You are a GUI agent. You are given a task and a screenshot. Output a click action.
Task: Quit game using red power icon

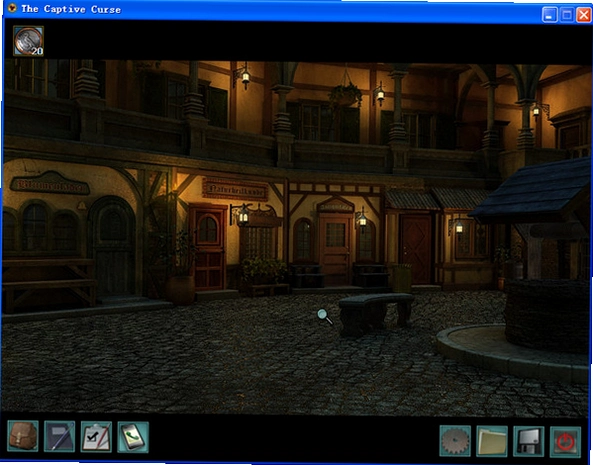[565, 442]
